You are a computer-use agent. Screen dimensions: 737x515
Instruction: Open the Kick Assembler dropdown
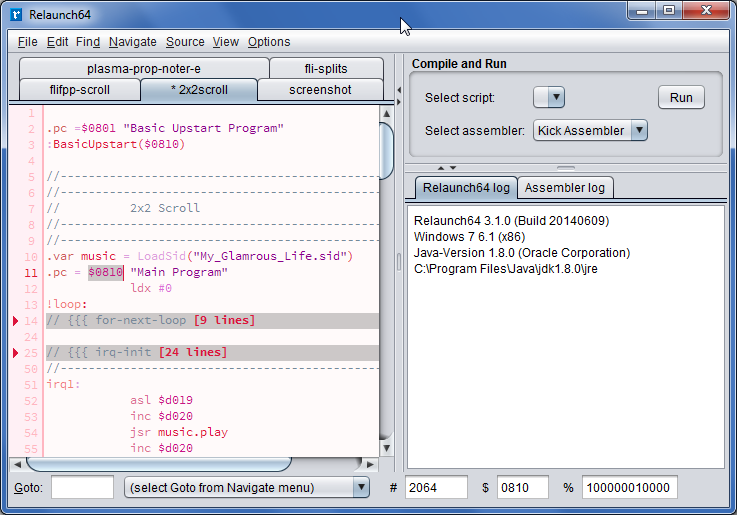point(590,130)
